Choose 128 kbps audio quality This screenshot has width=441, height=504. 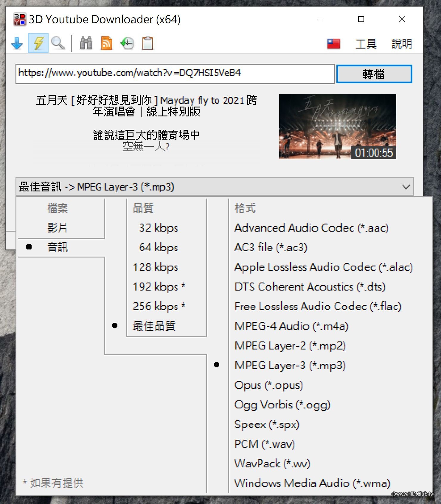pyautogui.click(x=156, y=267)
